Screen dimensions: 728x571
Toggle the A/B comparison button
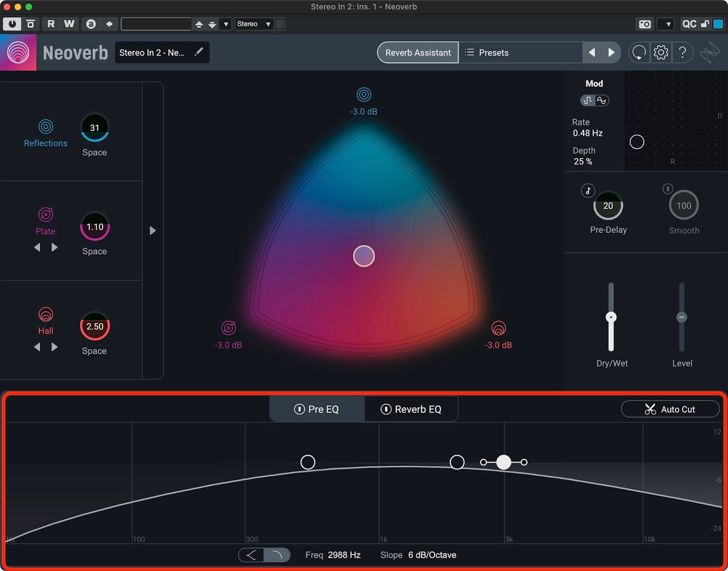91,24
